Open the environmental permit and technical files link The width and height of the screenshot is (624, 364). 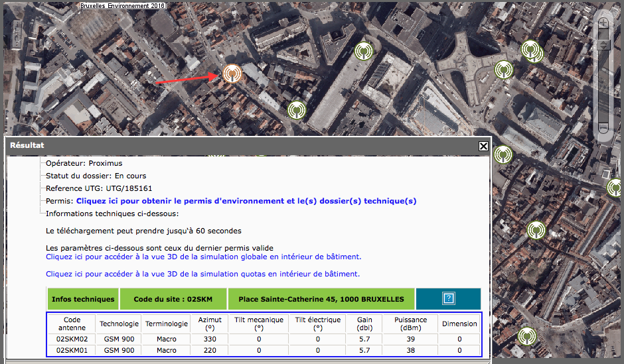pyautogui.click(x=246, y=201)
